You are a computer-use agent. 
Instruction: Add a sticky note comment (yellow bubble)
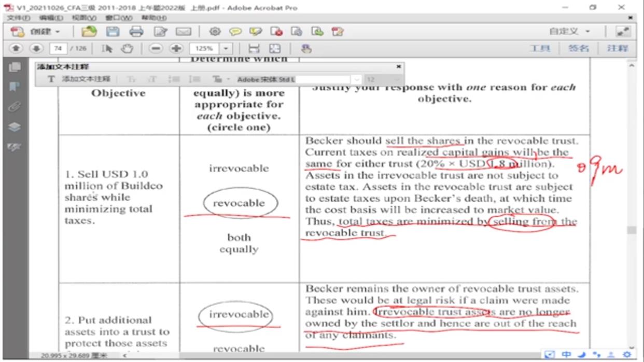pos(235,32)
